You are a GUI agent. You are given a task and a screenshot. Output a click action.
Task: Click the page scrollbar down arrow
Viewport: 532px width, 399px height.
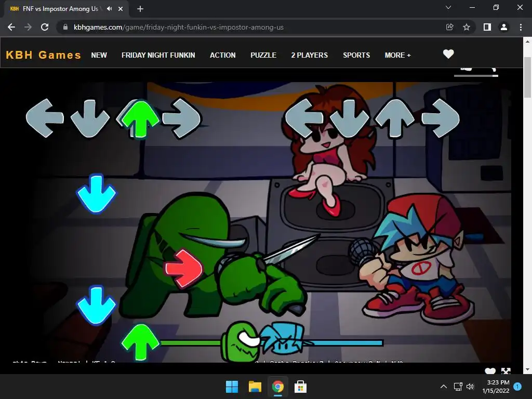(527, 369)
